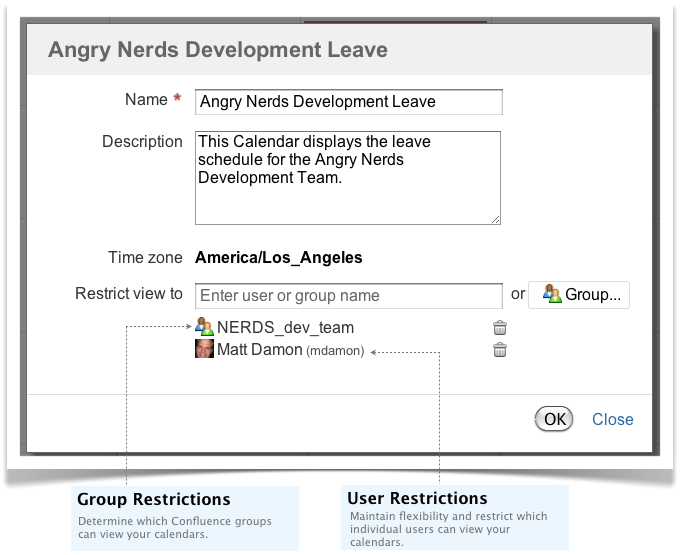Click inside the Description text area
This screenshot has height=555, width=680.
pos(348,178)
